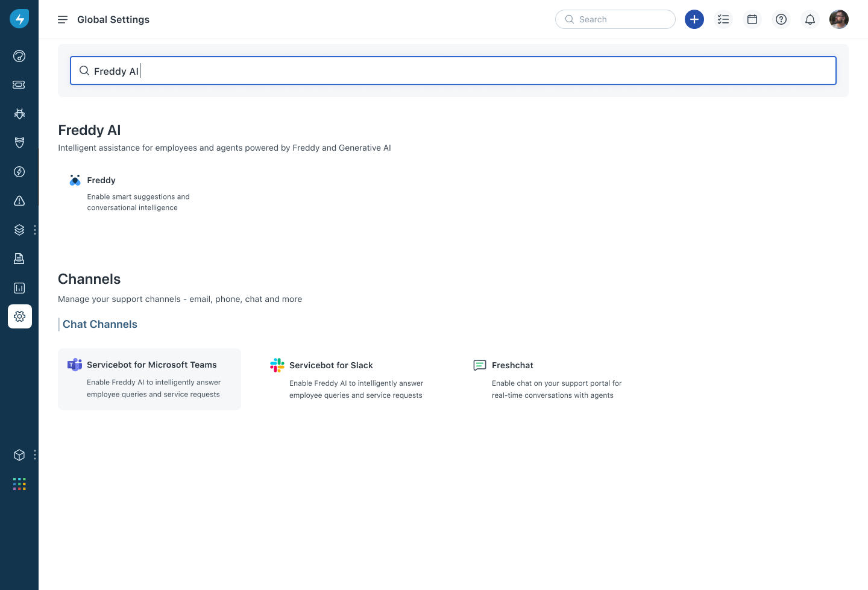
Task: Click the Freshchat chat bubble icon
Action: tap(480, 365)
